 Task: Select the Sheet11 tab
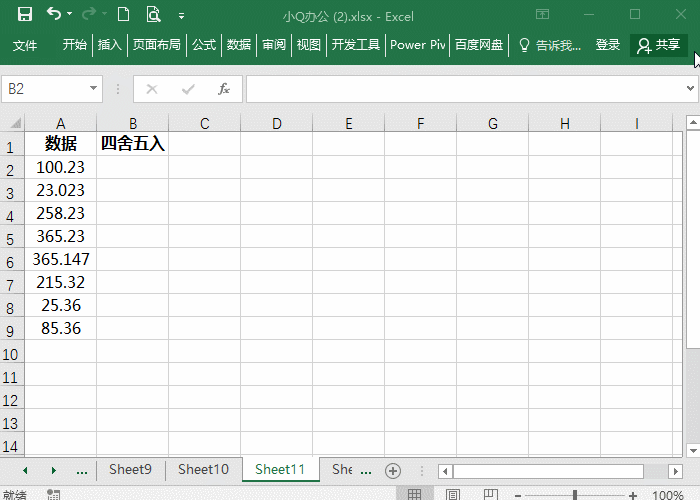280,470
